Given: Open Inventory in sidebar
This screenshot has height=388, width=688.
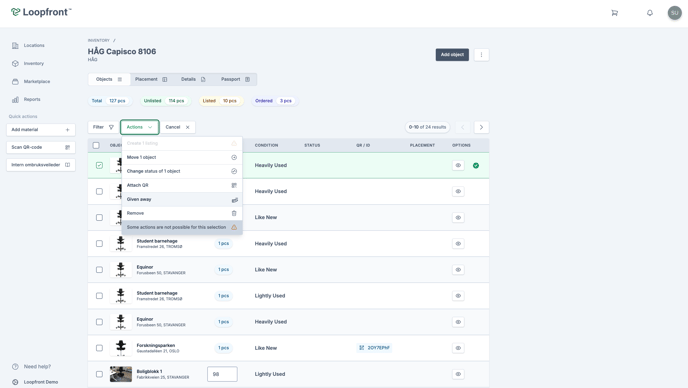Looking at the screenshot, I should click(x=33, y=63).
